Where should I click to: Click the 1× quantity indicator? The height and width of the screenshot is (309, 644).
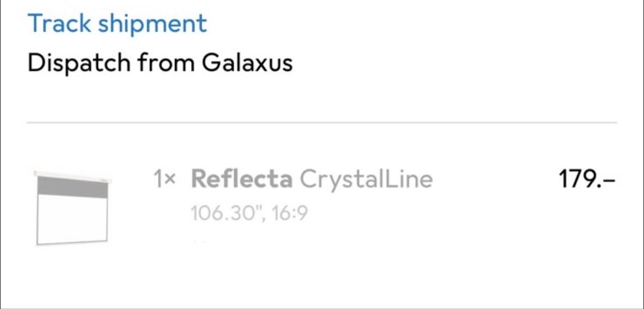164,179
